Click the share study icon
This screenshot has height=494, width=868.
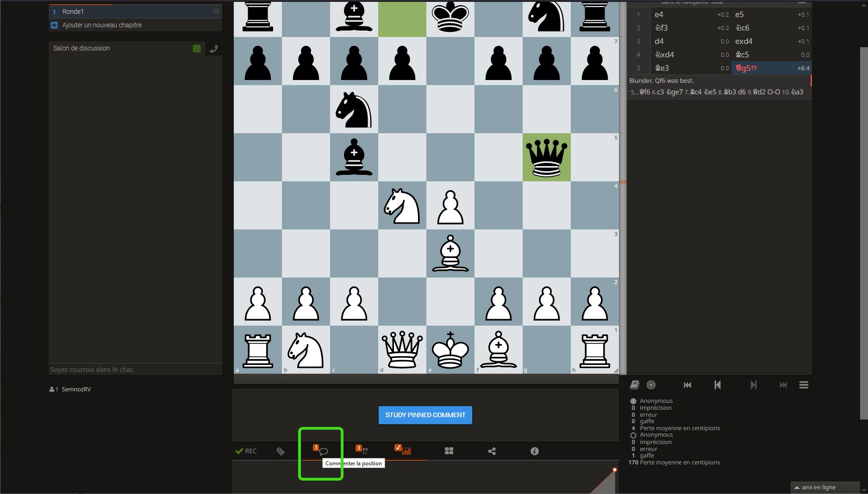(492, 451)
